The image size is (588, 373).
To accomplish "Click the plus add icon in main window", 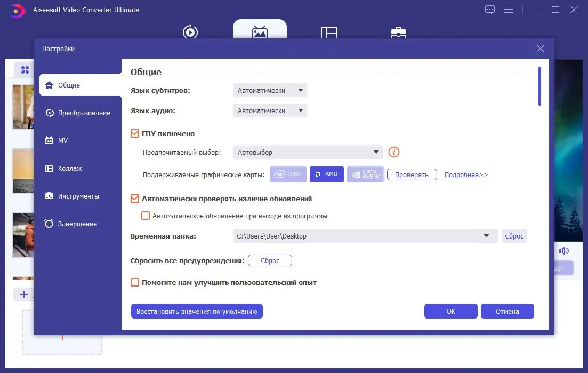I will [23, 295].
